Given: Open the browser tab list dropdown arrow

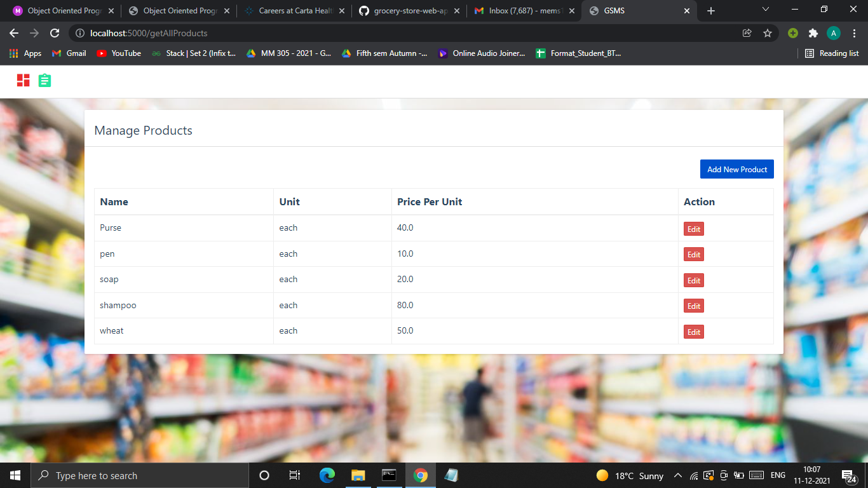Looking at the screenshot, I should [766, 10].
